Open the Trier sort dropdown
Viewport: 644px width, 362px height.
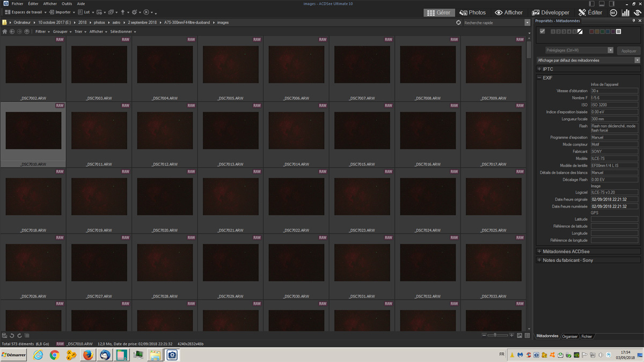(x=80, y=32)
